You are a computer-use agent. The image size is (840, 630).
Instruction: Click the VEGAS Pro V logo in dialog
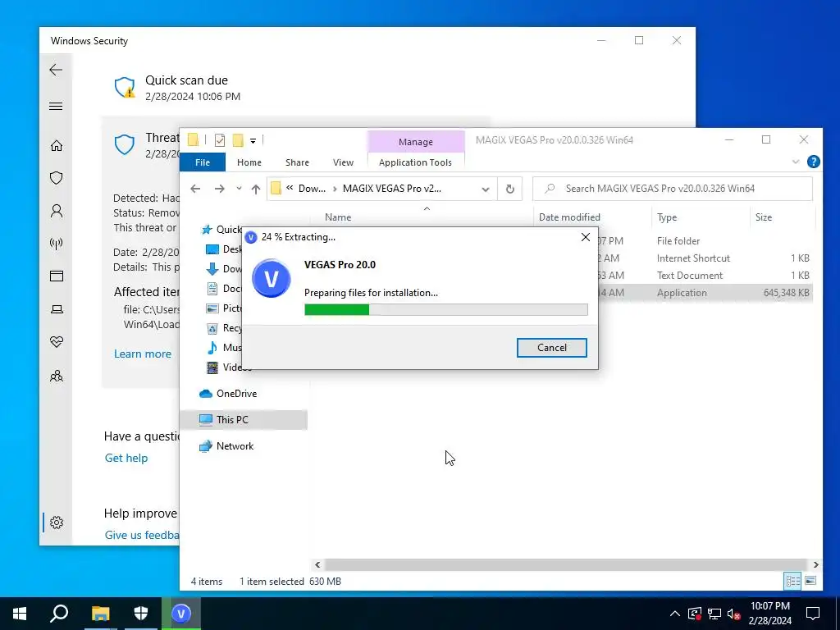(271, 279)
